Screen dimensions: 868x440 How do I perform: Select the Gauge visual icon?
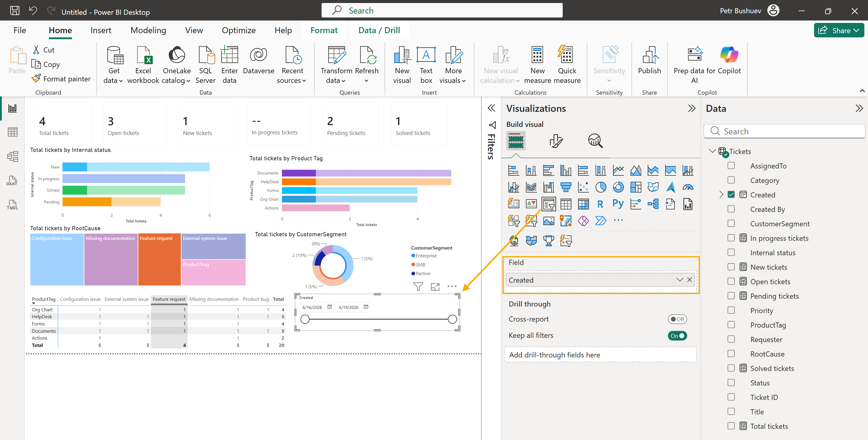pos(688,187)
